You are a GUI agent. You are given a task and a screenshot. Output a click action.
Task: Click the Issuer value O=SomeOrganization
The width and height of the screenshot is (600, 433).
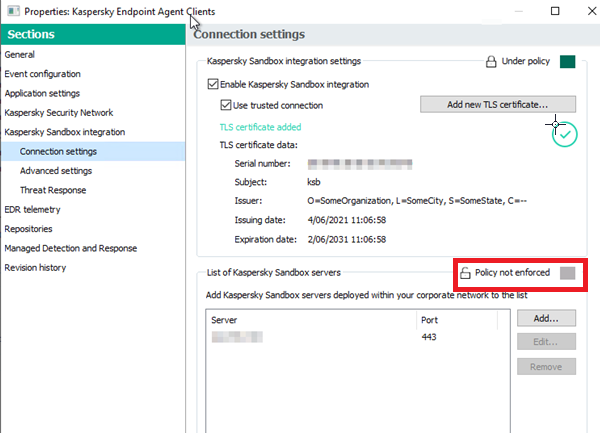tap(417, 201)
